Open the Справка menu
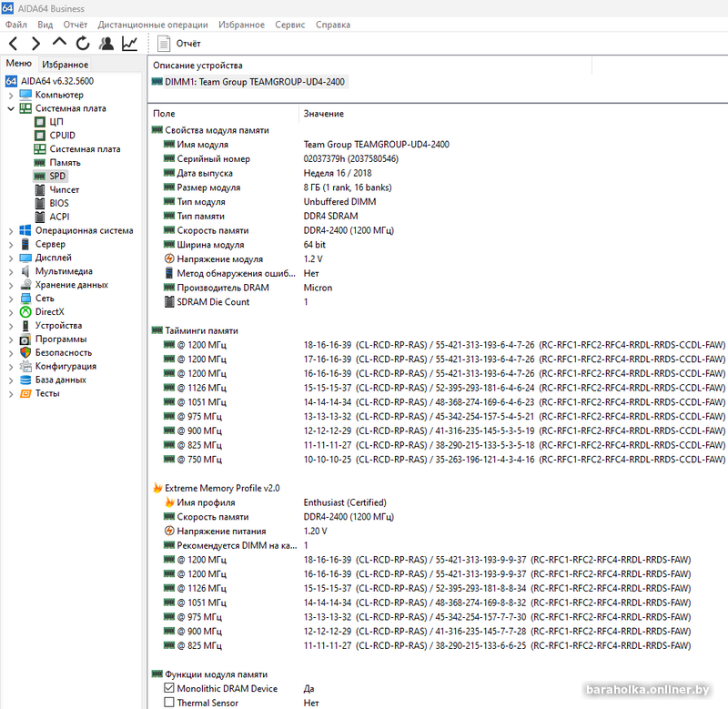The height and width of the screenshot is (709, 728). [333, 25]
